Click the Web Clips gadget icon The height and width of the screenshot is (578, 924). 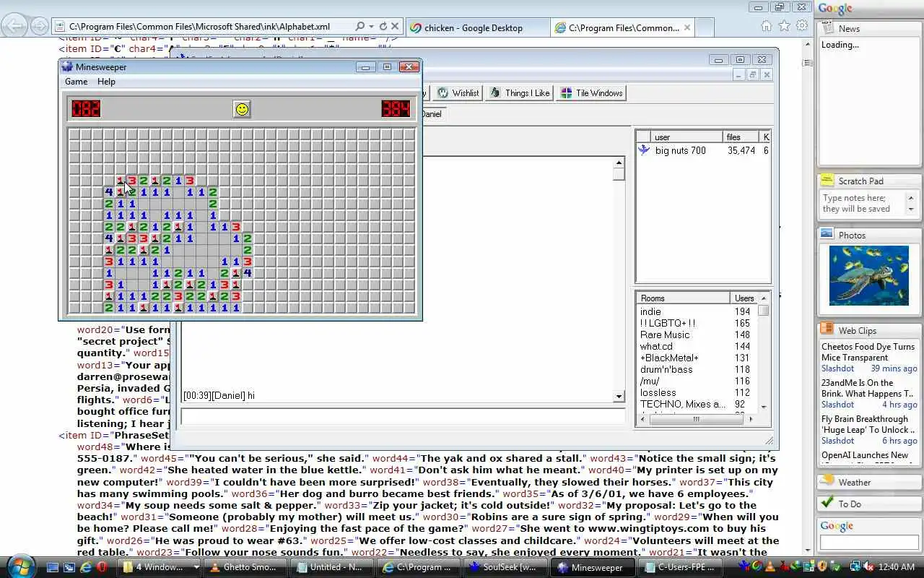tap(827, 329)
